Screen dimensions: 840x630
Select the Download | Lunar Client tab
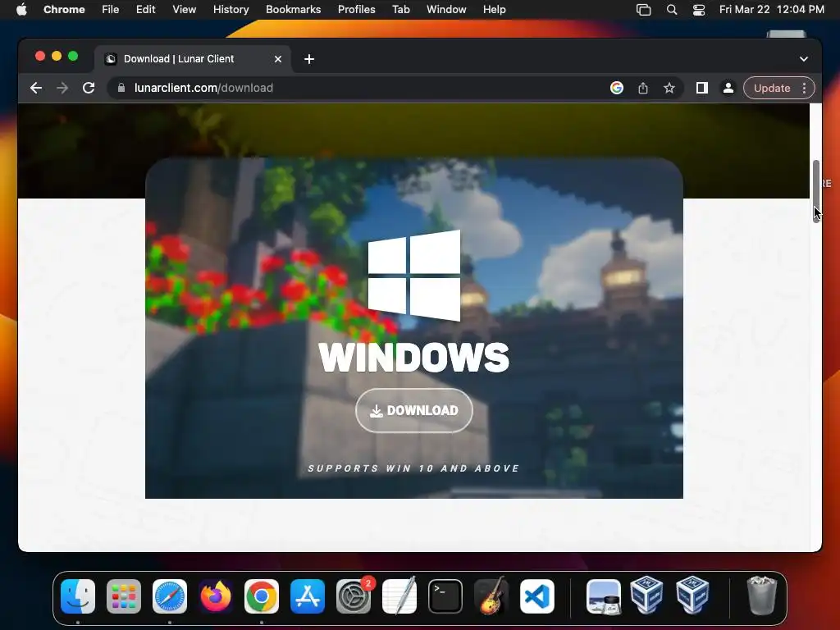(x=193, y=59)
